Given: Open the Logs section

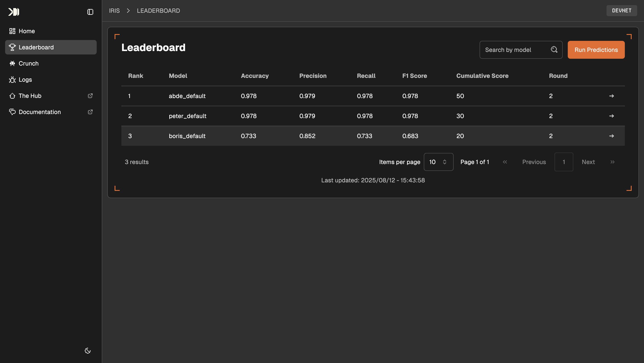Looking at the screenshot, I should (x=25, y=79).
